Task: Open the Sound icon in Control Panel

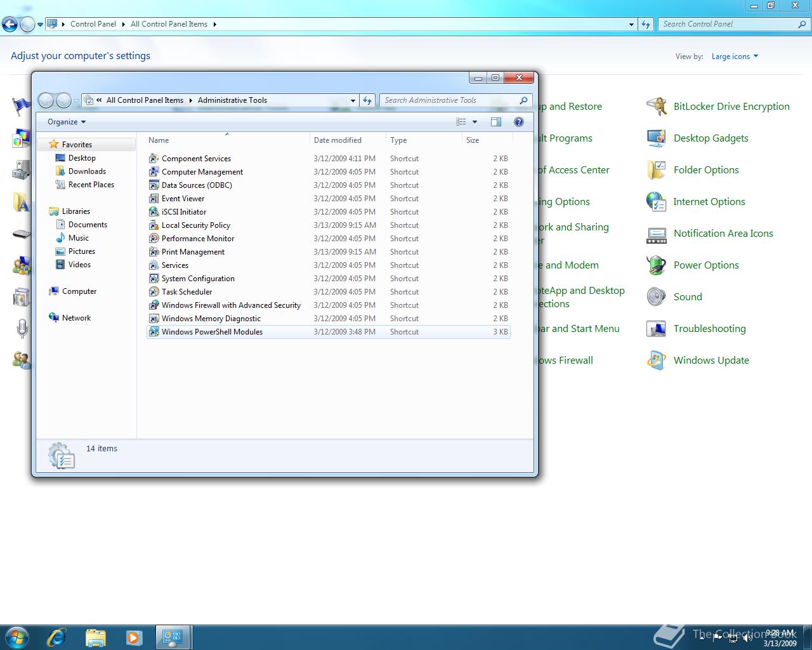Action: tap(657, 297)
